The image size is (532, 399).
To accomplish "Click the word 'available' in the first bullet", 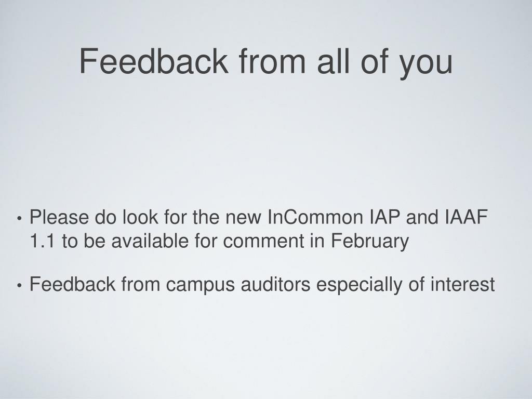I will pyautogui.click(x=150, y=241).
